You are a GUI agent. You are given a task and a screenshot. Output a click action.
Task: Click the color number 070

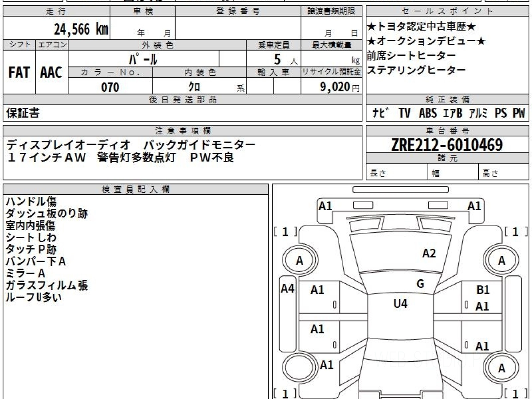tap(110, 87)
